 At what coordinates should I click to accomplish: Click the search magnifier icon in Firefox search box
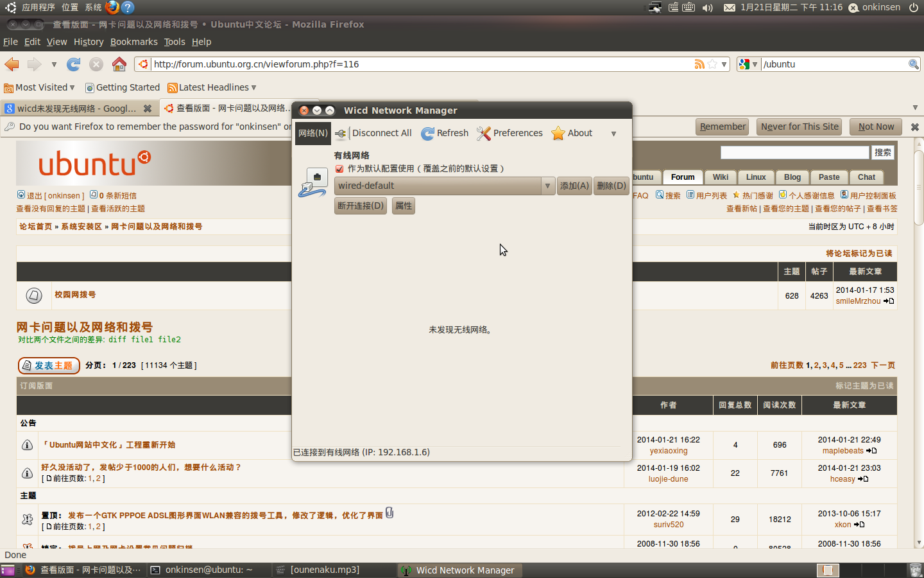click(914, 64)
